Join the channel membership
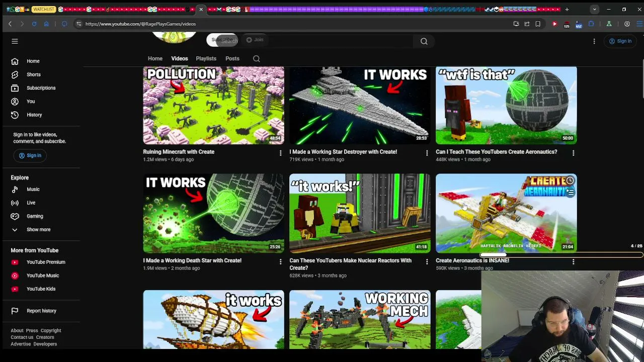 254,40
